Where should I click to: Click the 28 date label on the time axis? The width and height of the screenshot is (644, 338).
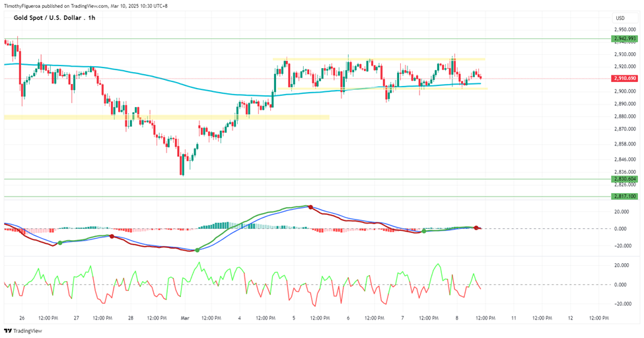[x=131, y=318]
